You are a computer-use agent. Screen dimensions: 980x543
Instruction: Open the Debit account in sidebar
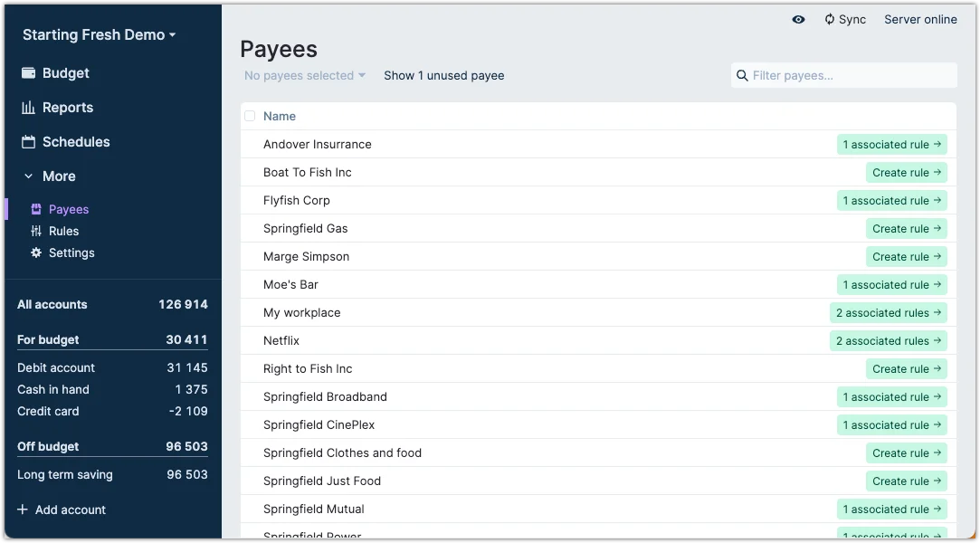pos(56,367)
